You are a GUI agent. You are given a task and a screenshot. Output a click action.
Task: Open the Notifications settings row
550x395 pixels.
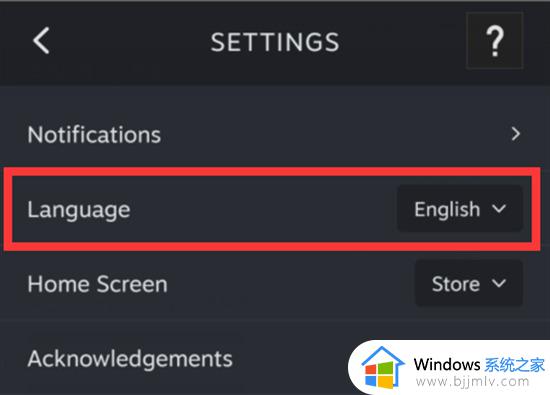click(275, 134)
